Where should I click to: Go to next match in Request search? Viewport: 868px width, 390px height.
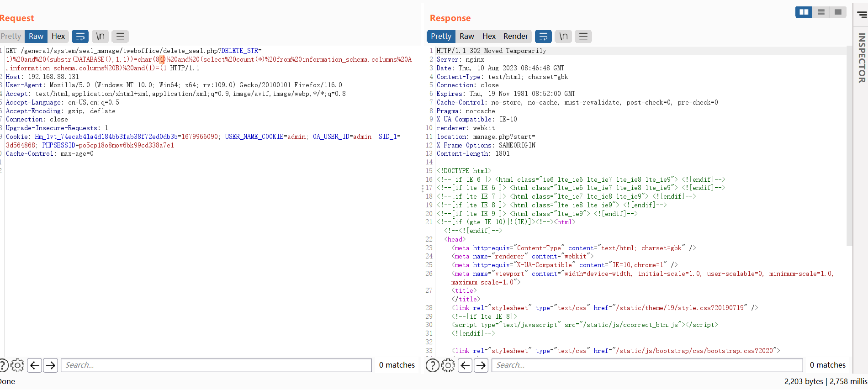tap(51, 365)
